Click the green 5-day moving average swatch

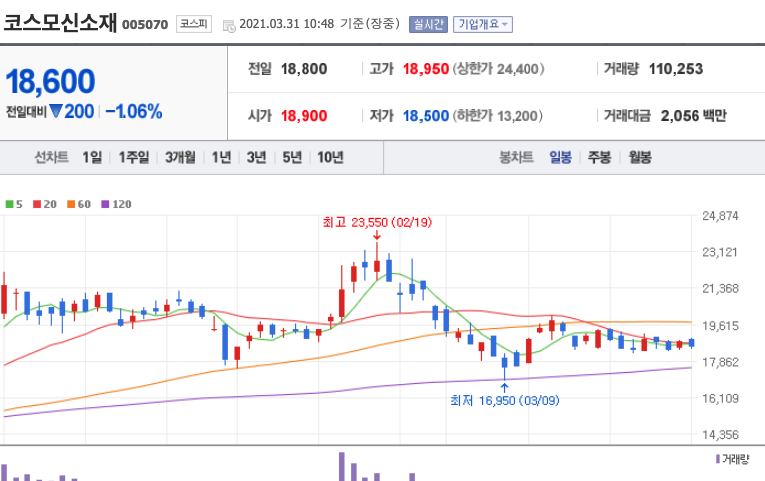(x=9, y=204)
